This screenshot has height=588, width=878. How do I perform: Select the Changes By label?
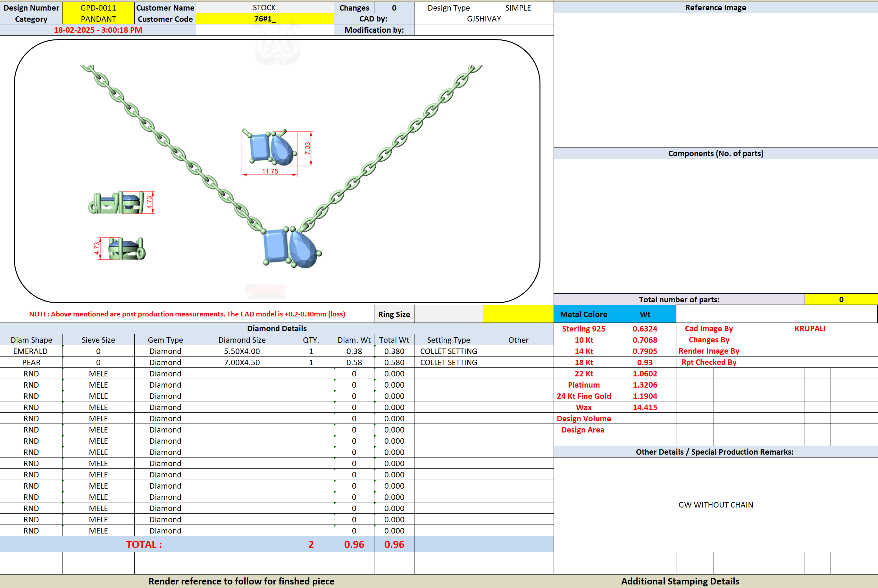point(708,340)
